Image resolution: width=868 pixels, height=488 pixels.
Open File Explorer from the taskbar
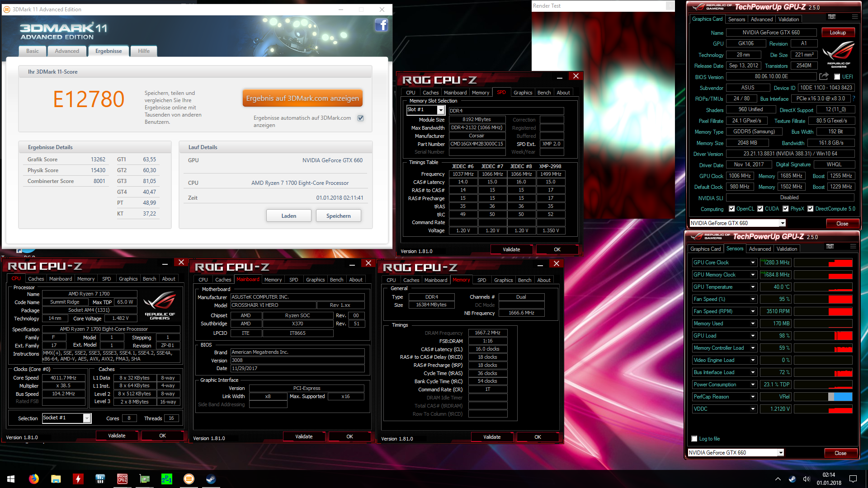(x=56, y=479)
